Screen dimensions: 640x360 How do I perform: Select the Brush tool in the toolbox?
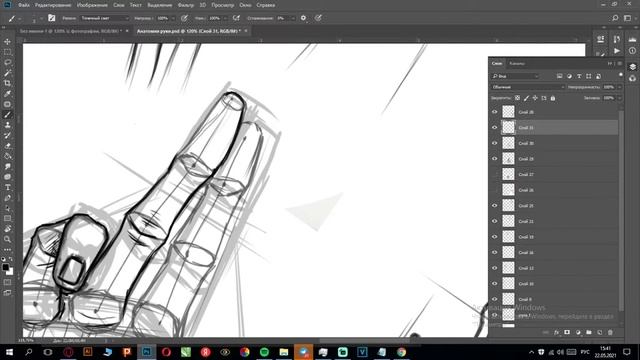7,115
